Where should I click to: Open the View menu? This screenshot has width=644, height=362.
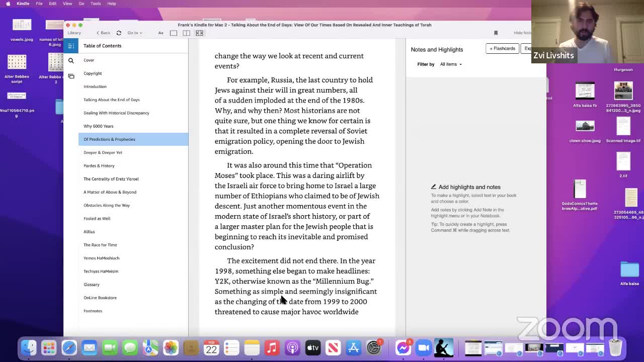(67, 4)
